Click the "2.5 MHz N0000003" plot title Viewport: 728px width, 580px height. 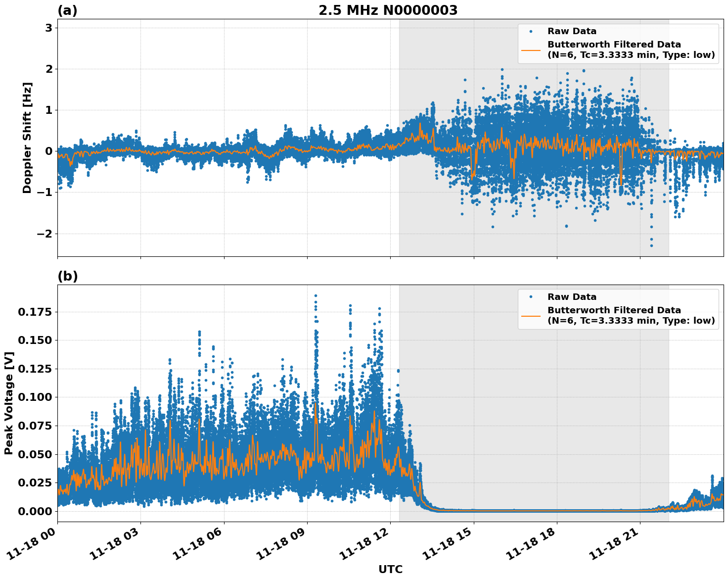click(388, 10)
